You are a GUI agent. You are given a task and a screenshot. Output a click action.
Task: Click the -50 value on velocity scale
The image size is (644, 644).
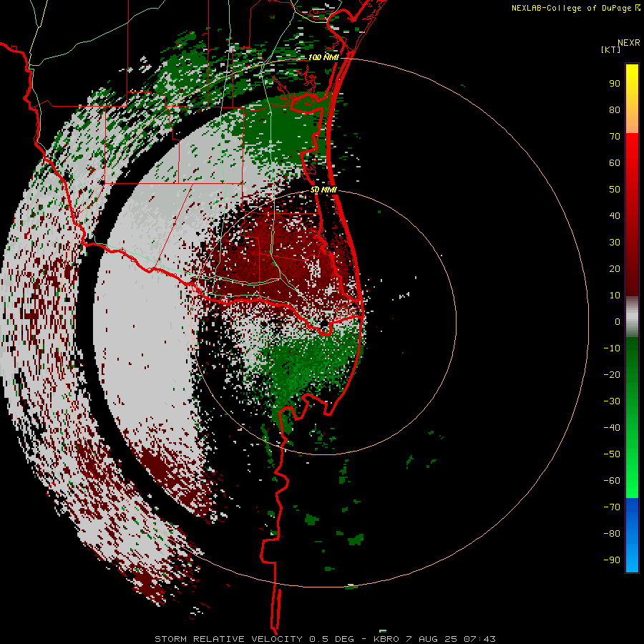coord(612,454)
